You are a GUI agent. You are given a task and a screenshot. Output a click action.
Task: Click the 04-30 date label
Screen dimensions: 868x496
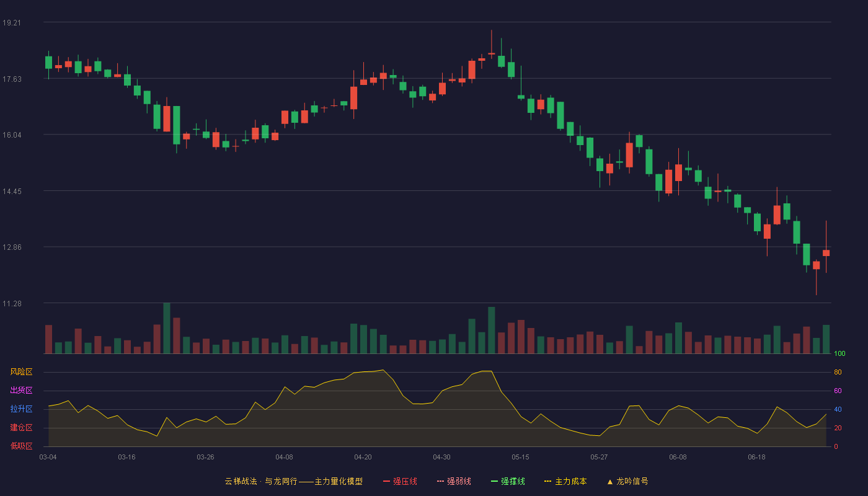click(x=441, y=457)
